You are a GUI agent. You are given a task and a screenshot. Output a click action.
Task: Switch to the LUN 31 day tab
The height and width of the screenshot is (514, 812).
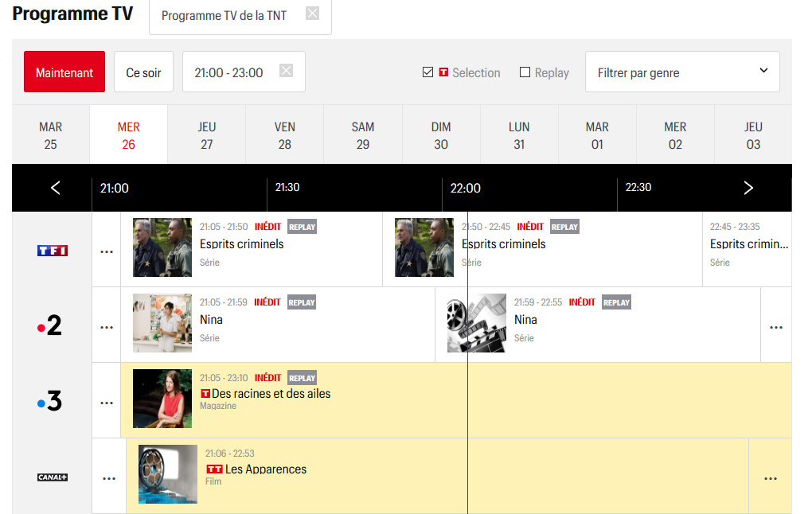coord(519,134)
